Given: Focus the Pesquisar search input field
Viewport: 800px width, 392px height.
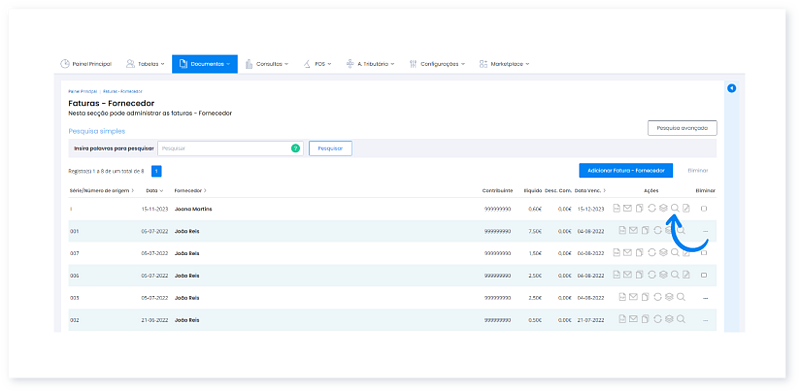Looking at the screenshot, I should coord(230,149).
